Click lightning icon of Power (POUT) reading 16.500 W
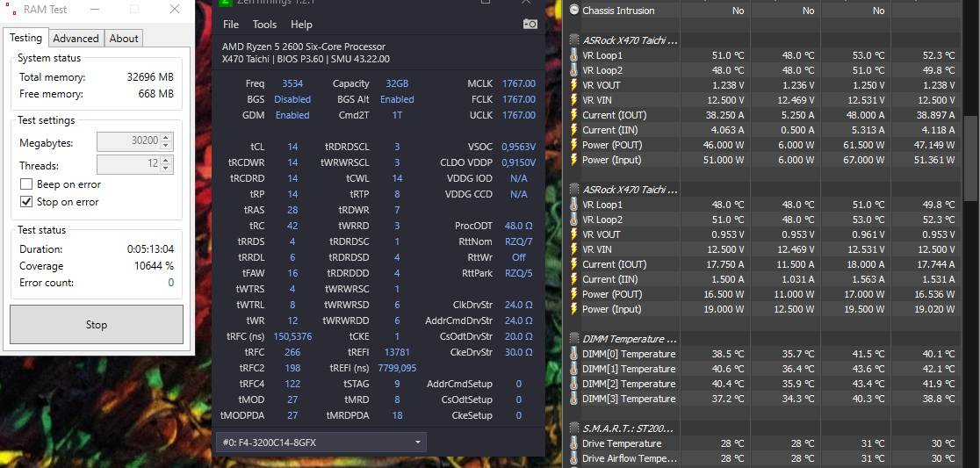 [574, 294]
